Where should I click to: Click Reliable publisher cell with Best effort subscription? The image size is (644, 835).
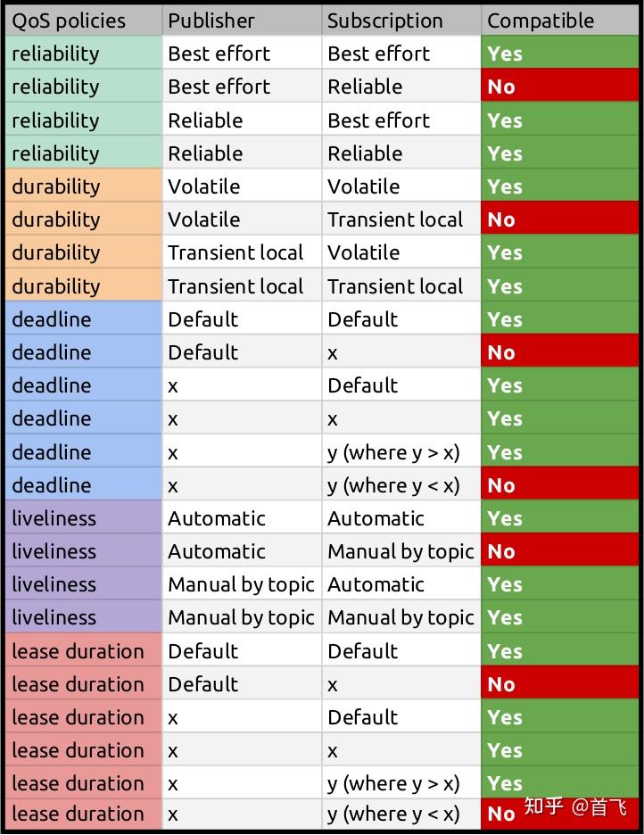(205, 120)
